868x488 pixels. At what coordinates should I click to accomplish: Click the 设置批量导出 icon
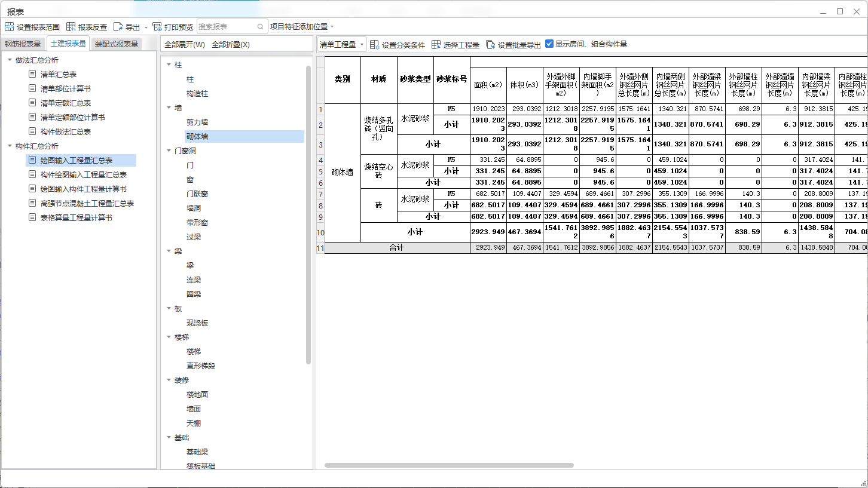tap(491, 45)
